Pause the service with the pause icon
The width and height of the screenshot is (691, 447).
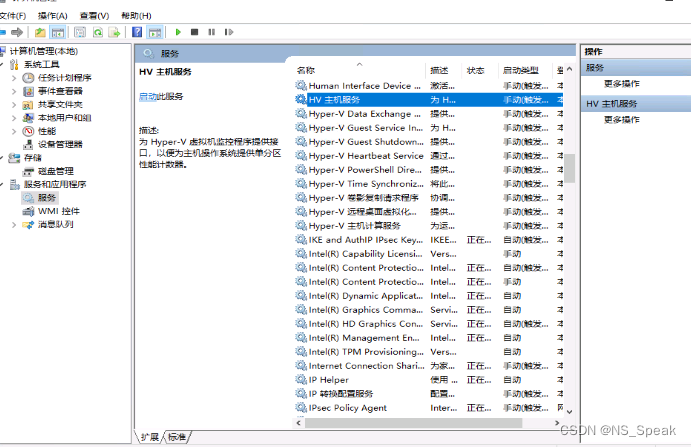pyautogui.click(x=212, y=32)
